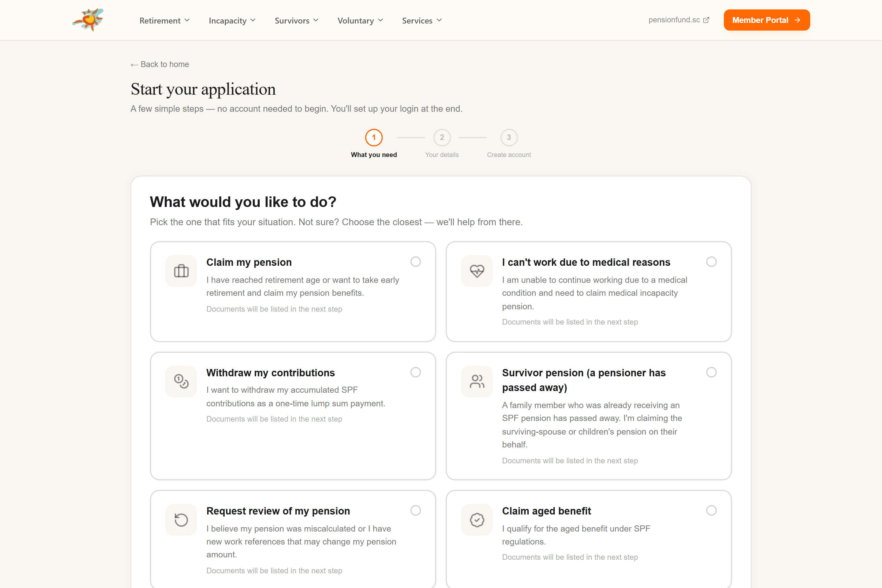Click the 'Claim aged benefit' heading
The width and height of the screenshot is (882, 588).
[x=546, y=511]
